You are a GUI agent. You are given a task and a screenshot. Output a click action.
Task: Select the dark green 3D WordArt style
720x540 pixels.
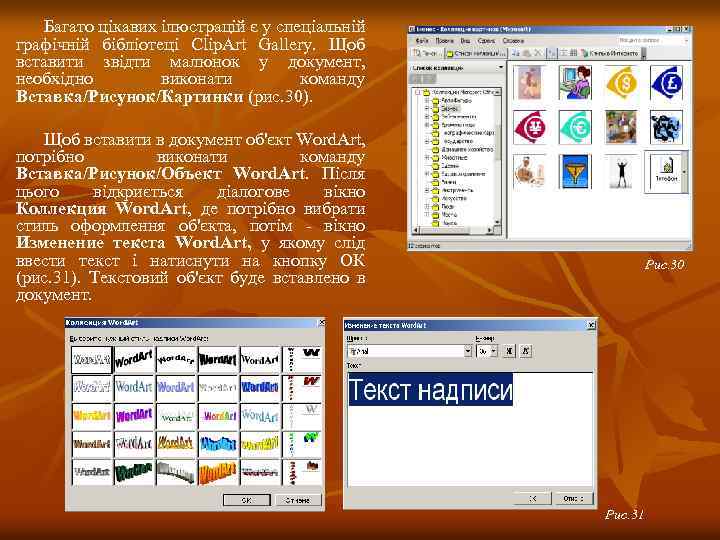tap(134, 472)
